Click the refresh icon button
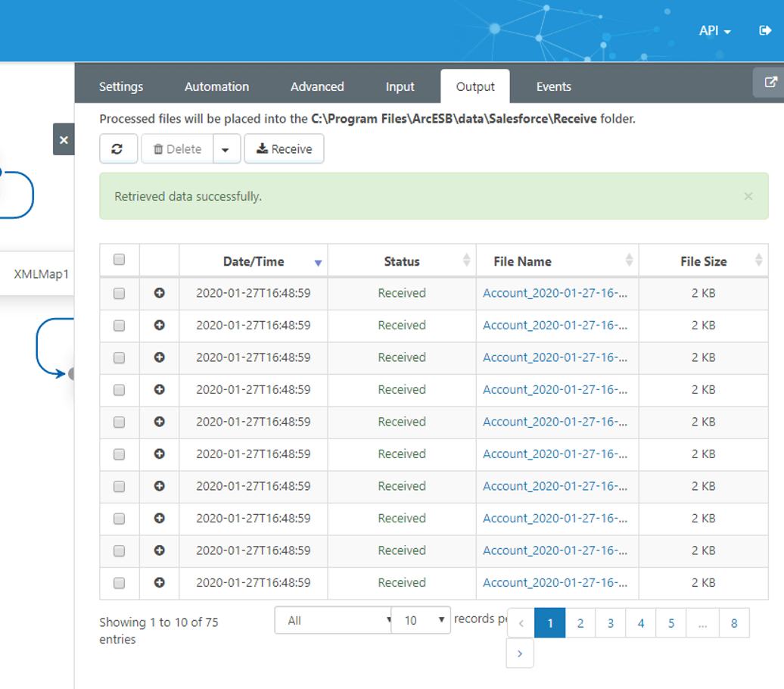This screenshot has height=689, width=784. click(x=118, y=149)
